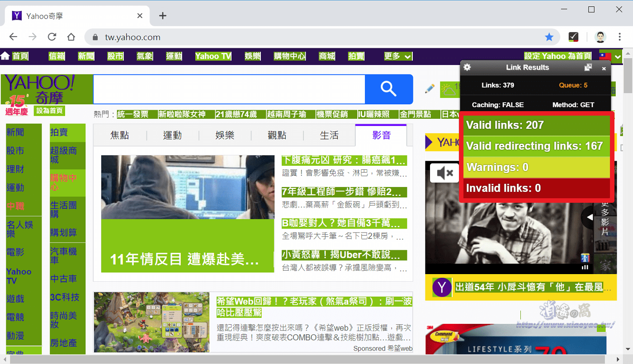Screen dimensions: 633x364
Task: Click Warnings: 0 result row
Action: click(536, 167)
